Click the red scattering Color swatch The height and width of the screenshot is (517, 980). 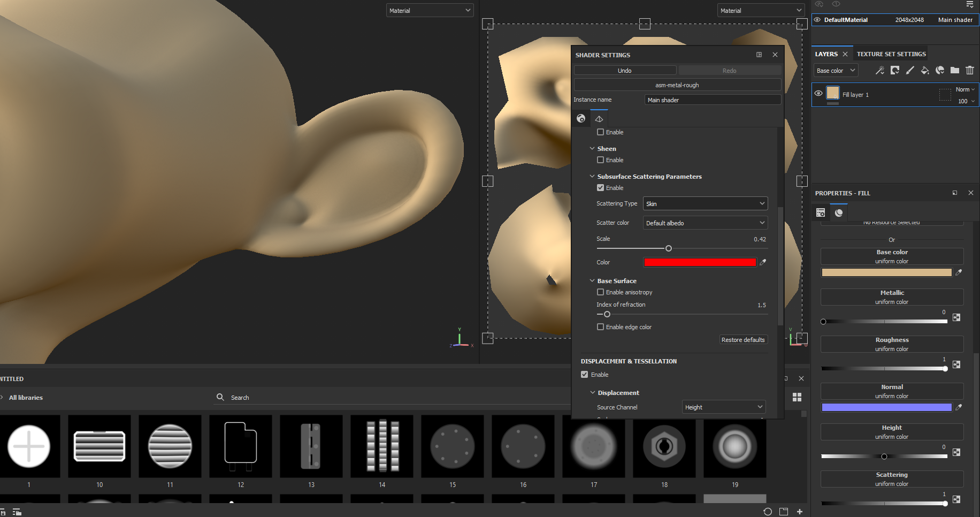point(700,262)
